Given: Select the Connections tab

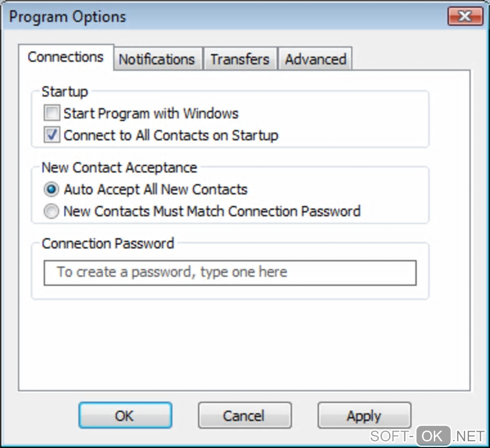Looking at the screenshot, I should (65, 57).
